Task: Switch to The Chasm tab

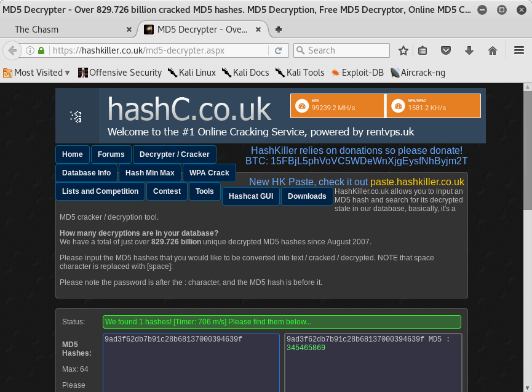Action: pos(62,30)
